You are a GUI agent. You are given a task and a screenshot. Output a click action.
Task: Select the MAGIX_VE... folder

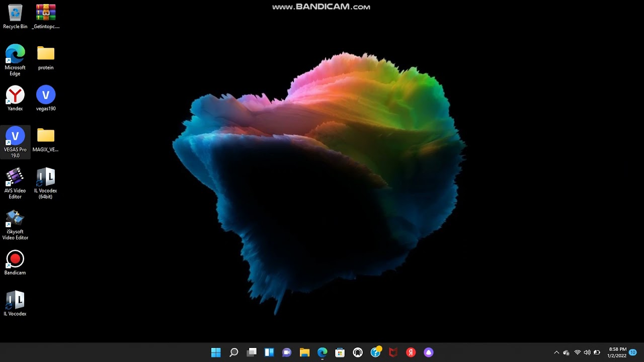46,139
